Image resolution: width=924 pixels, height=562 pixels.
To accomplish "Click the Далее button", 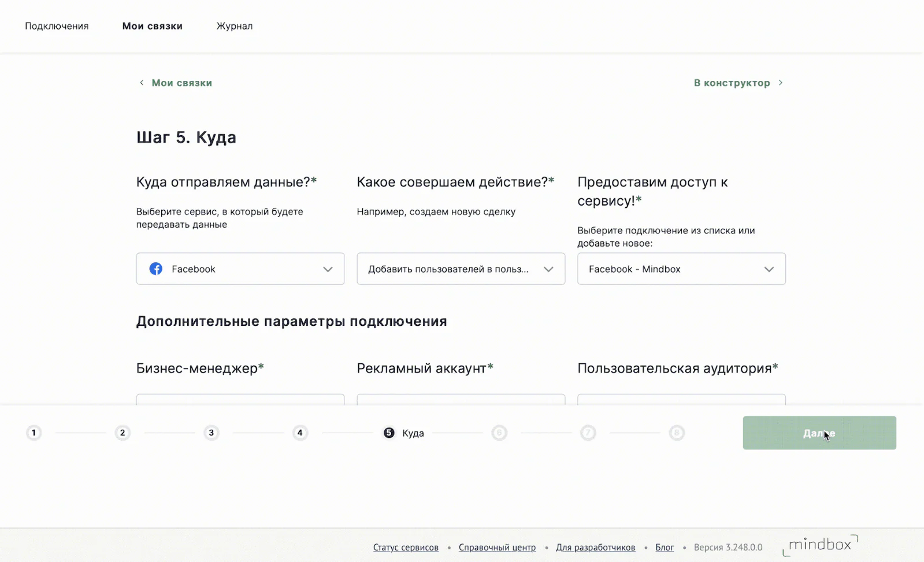I will (x=819, y=433).
